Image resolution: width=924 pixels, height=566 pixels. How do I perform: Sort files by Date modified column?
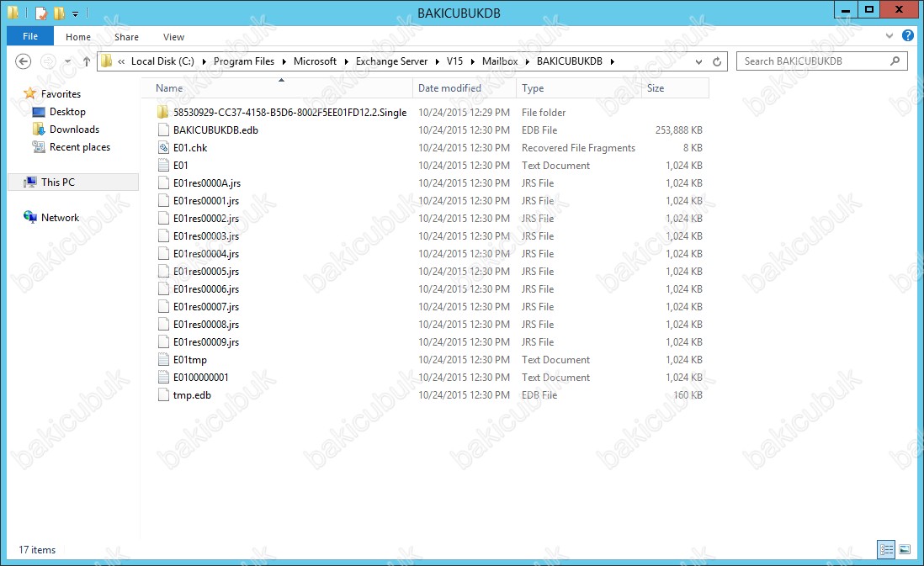(x=465, y=88)
